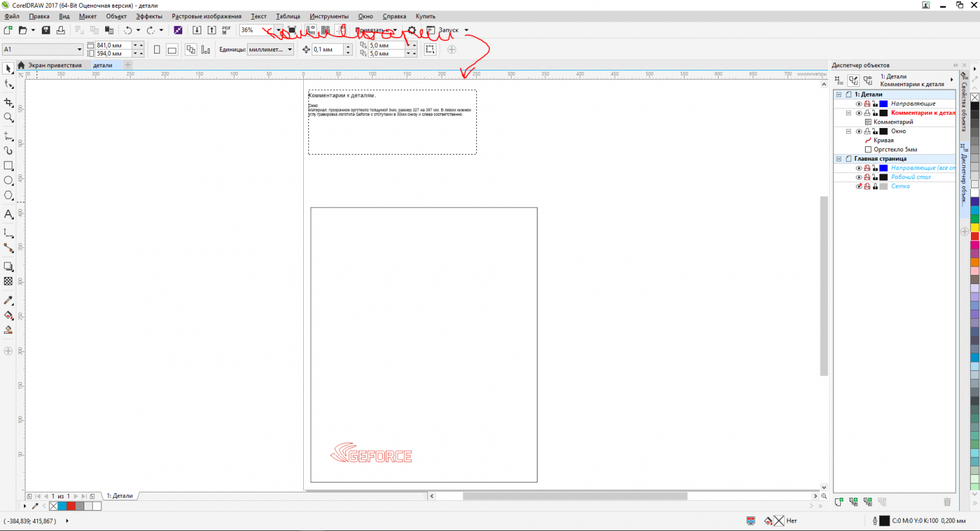Image resolution: width=980 pixels, height=531 pixels.
Task: Select the Оргстекло 5мм object
Action: point(895,150)
